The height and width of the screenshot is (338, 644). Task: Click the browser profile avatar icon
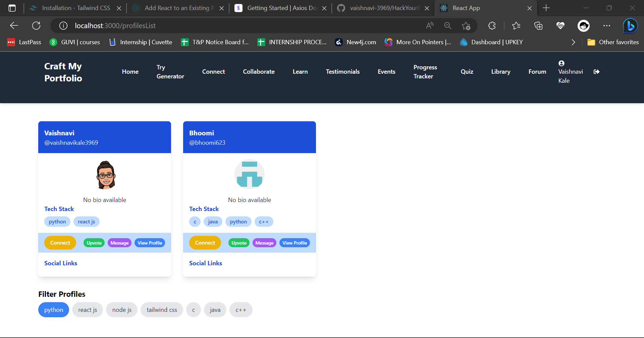[x=584, y=25]
